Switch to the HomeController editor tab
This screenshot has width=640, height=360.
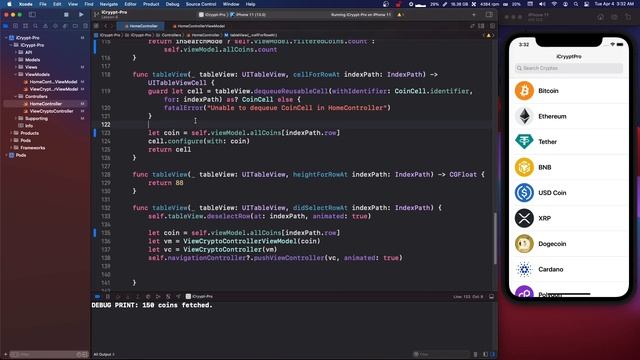click(x=141, y=26)
